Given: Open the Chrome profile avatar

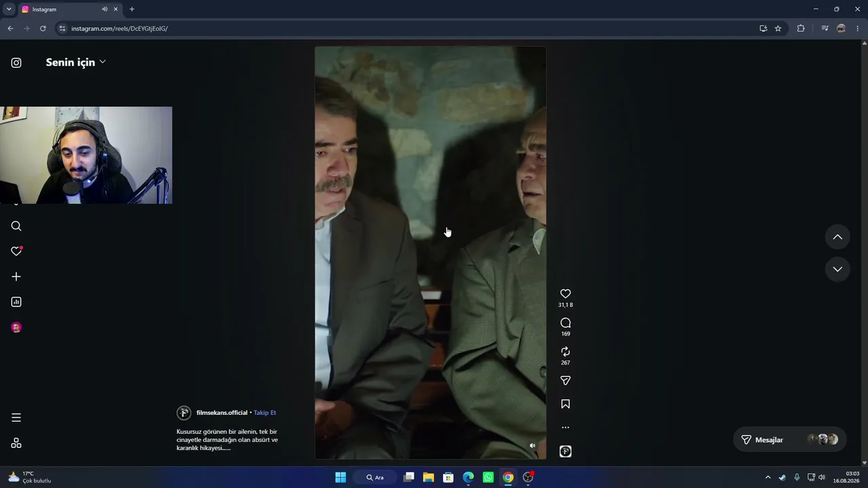Looking at the screenshot, I should (842, 28).
